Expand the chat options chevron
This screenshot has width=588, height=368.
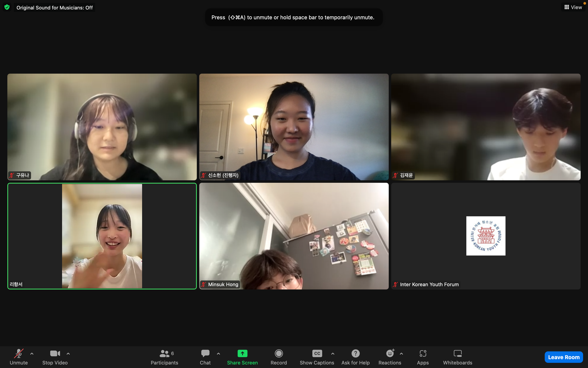coord(218,354)
